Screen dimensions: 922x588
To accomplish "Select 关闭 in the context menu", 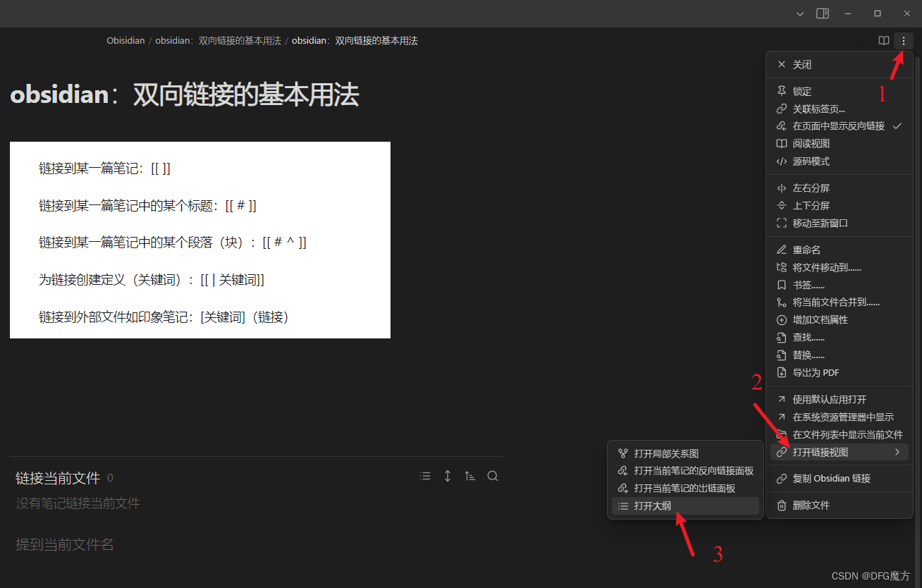I will coord(840,64).
